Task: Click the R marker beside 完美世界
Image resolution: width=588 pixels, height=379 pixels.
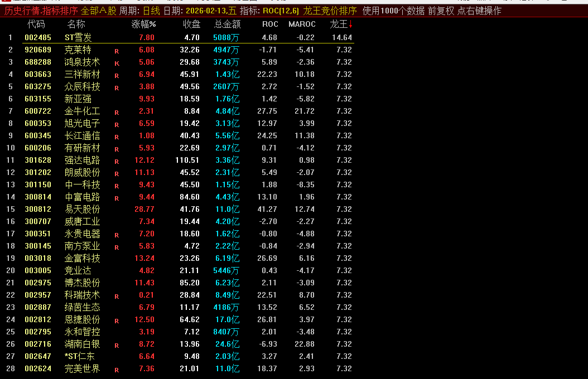Action: [x=117, y=370]
